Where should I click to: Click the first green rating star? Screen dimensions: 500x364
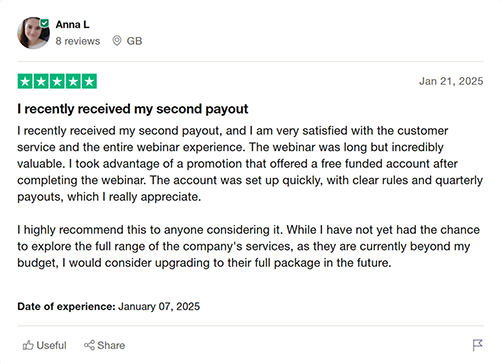tap(25, 81)
